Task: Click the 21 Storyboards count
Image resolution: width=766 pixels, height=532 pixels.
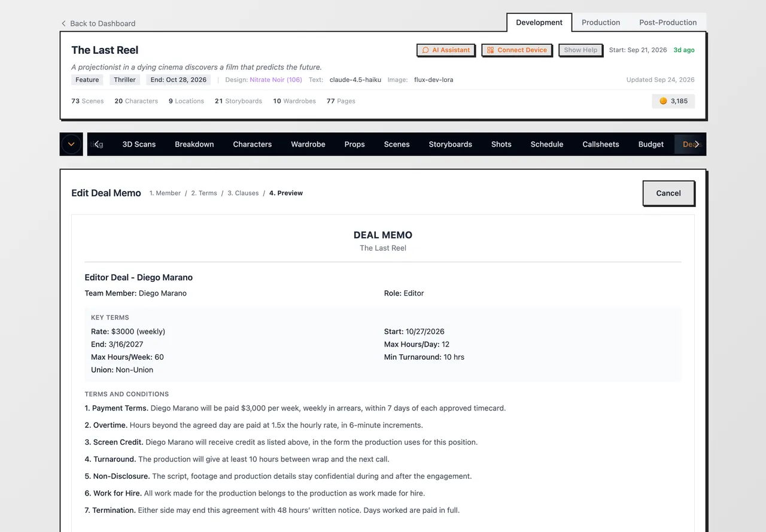Action: pos(238,101)
